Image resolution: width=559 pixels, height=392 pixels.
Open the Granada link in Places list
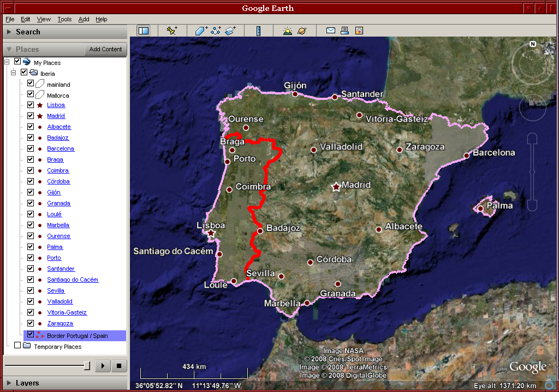coord(59,203)
